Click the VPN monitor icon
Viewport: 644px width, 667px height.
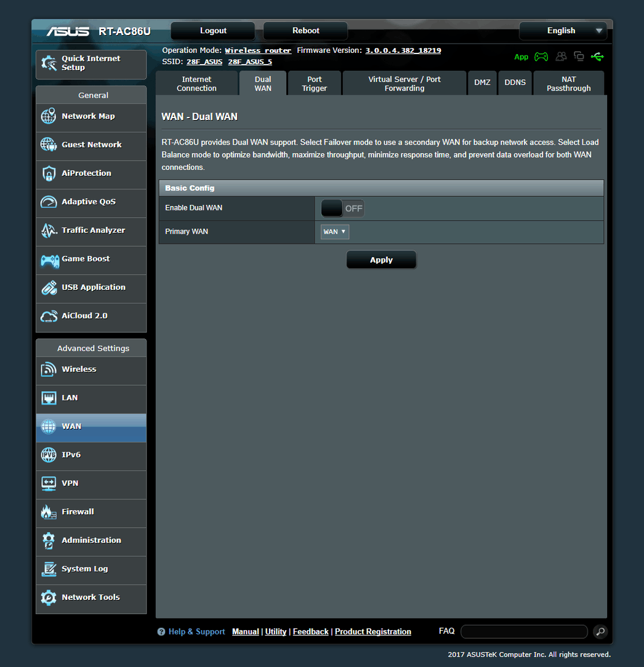pyautogui.click(x=49, y=483)
